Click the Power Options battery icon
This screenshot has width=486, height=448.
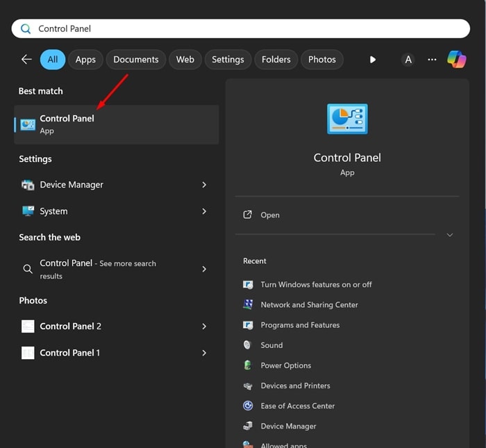tap(248, 365)
